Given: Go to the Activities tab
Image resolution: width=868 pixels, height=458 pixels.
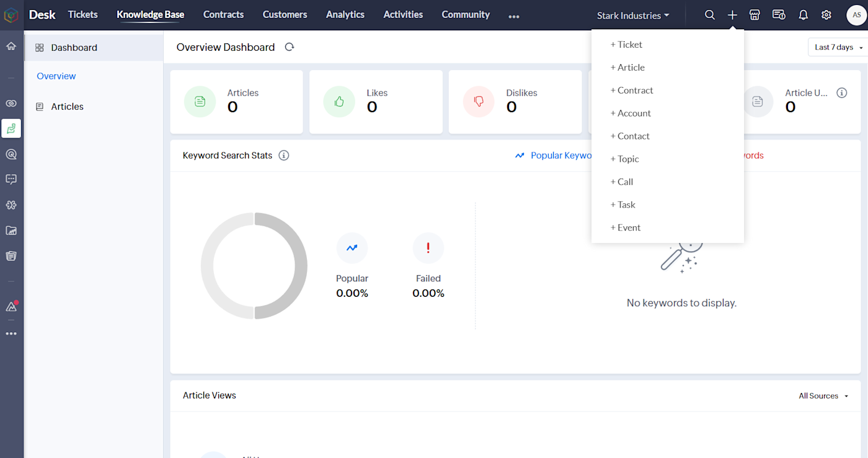Looking at the screenshot, I should coord(403,14).
